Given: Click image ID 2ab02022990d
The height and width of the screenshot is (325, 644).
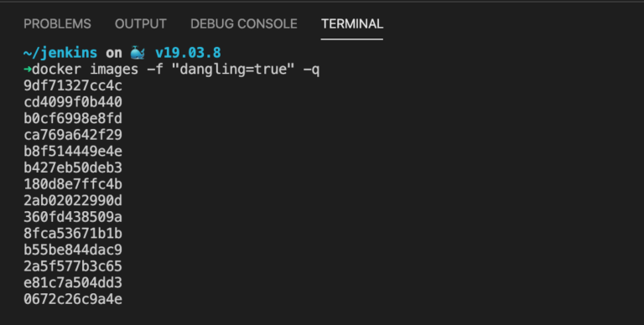Looking at the screenshot, I should click(73, 201).
